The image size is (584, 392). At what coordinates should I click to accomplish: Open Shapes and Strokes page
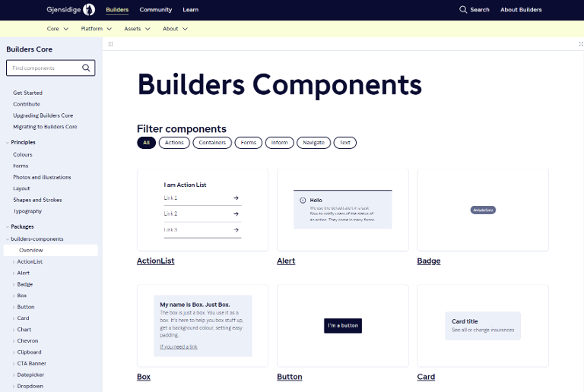37,200
